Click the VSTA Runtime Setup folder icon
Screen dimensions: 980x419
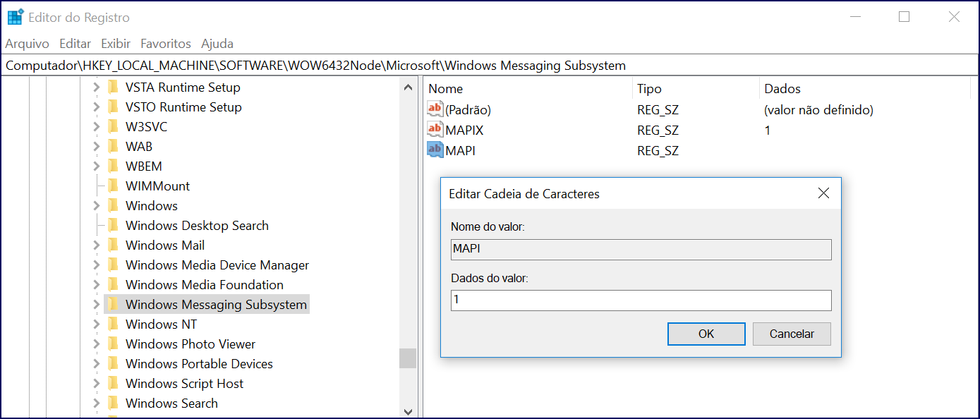click(x=113, y=87)
